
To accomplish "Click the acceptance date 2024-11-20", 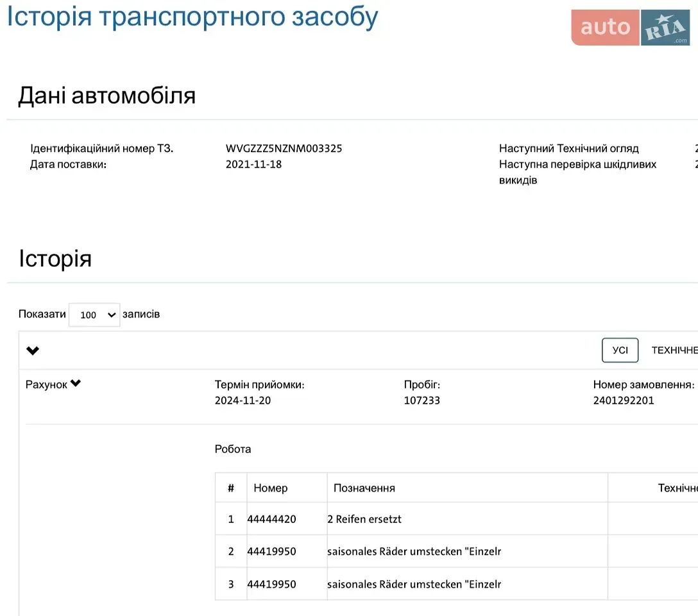I will click(243, 400).
